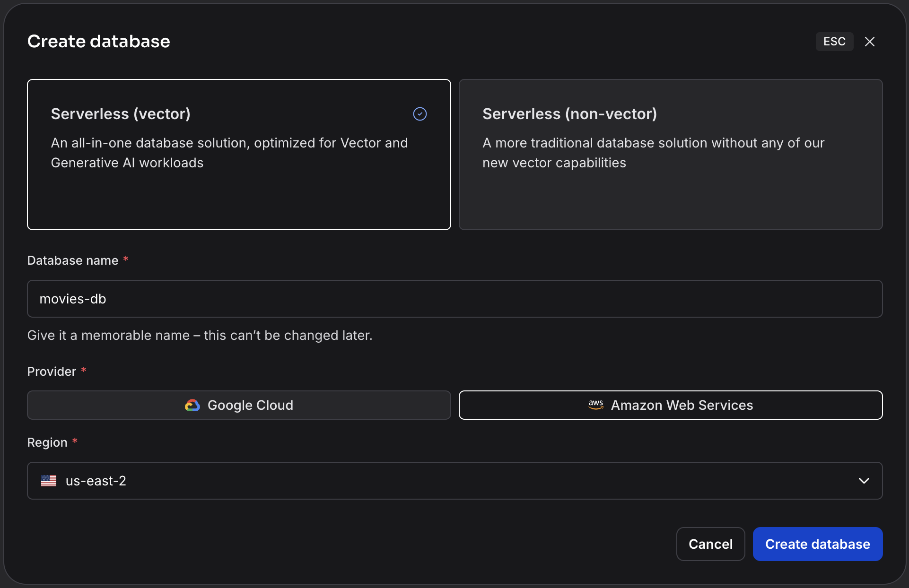Click the 'An all-in-one database solution' description
This screenshot has height=588, width=909.
coord(229,153)
